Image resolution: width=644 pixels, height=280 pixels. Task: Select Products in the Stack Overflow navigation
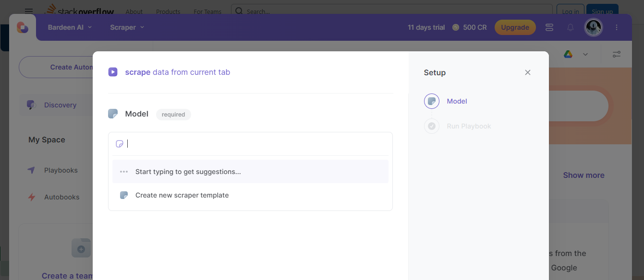pos(168,12)
